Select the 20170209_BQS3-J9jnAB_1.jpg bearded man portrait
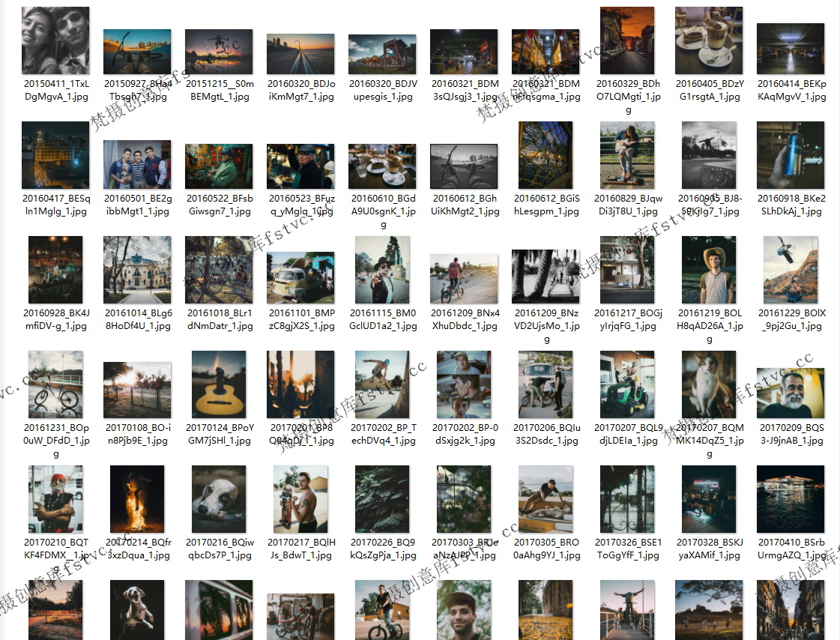 click(791, 393)
